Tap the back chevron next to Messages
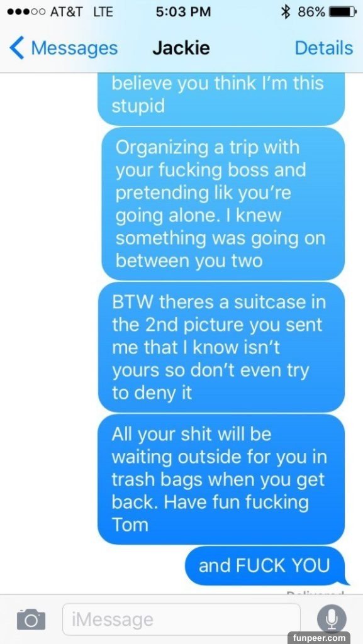Screen dimensions: 363x644 16,48
